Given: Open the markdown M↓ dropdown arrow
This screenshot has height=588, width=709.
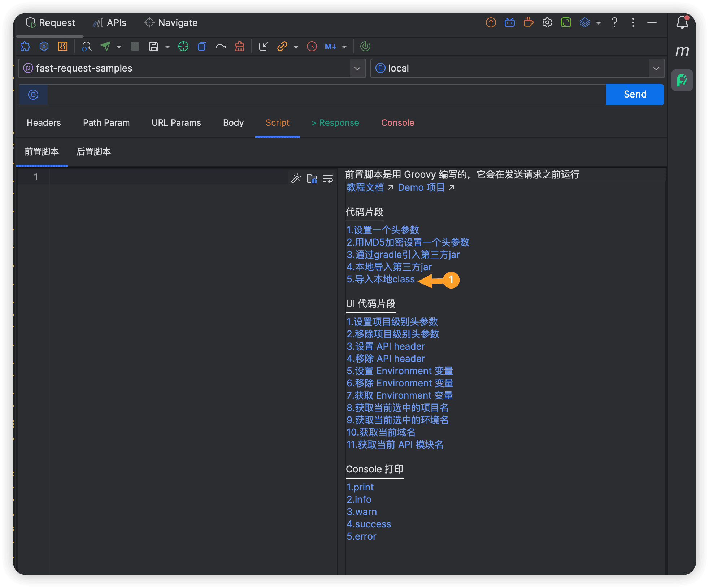Looking at the screenshot, I should pos(344,47).
